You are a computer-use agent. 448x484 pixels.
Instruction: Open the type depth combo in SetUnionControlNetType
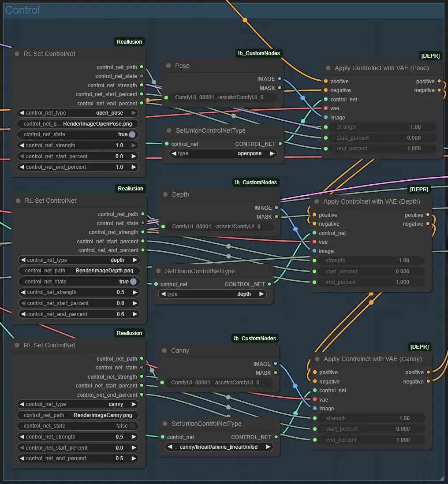[213, 294]
